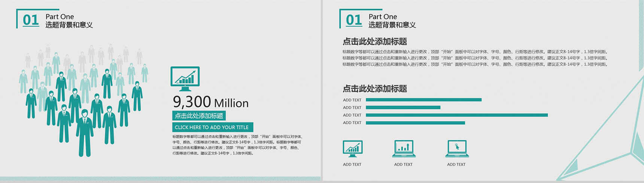The image size is (644, 183).
Task: Click the crowd of people graphic
Action: 83,100
